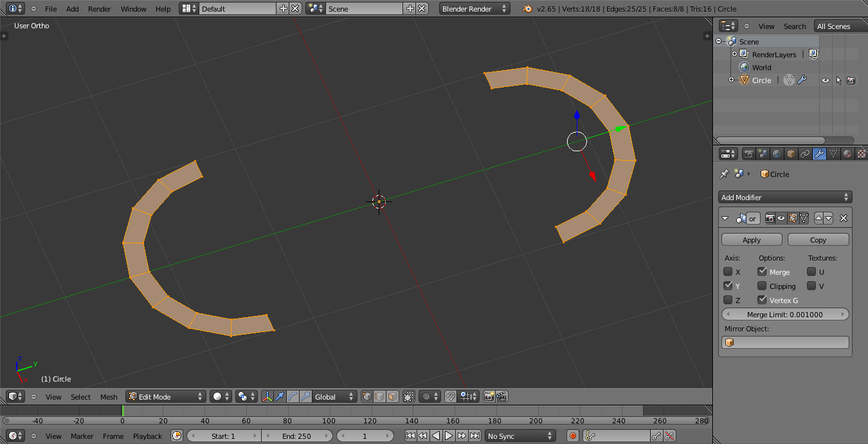
Task: Move the mirror modifier up
Action: click(819, 218)
